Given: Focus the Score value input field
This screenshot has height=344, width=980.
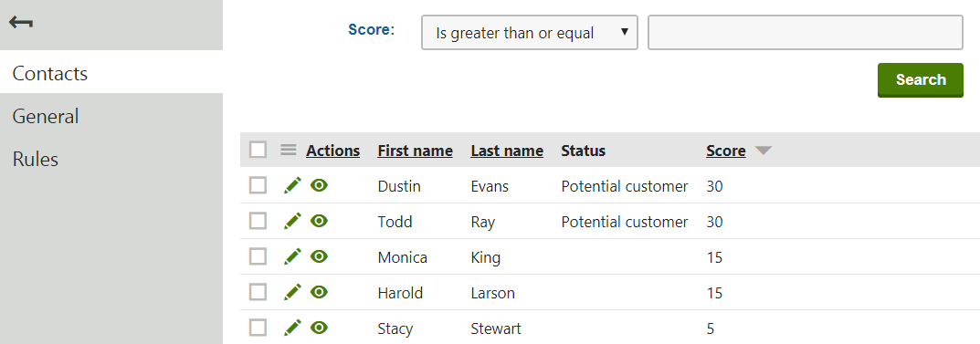Looking at the screenshot, I should [x=805, y=33].
